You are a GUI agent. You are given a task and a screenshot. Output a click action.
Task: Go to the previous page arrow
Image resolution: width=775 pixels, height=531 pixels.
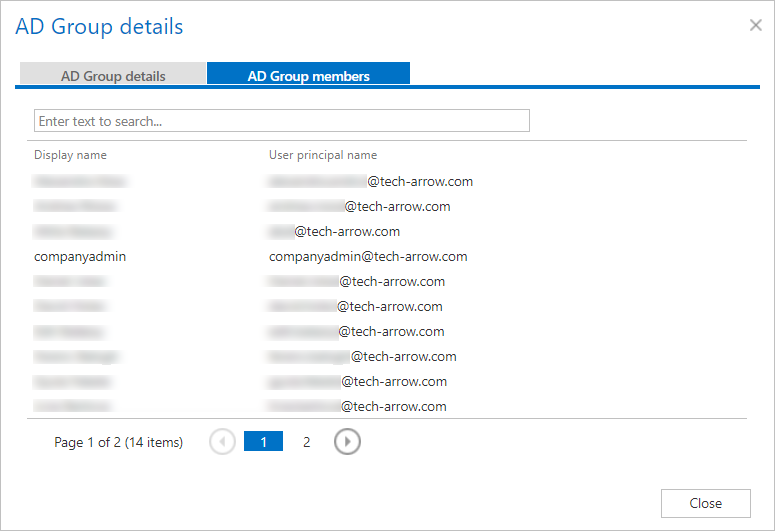click(x=222, y=442)
